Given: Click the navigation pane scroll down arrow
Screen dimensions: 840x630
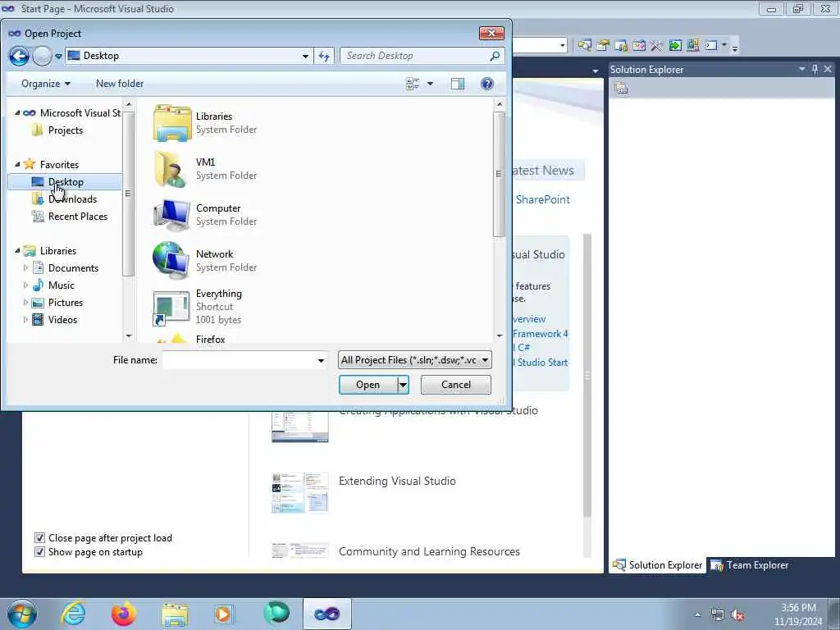Looking at the screenshot, I should point(129,336).
